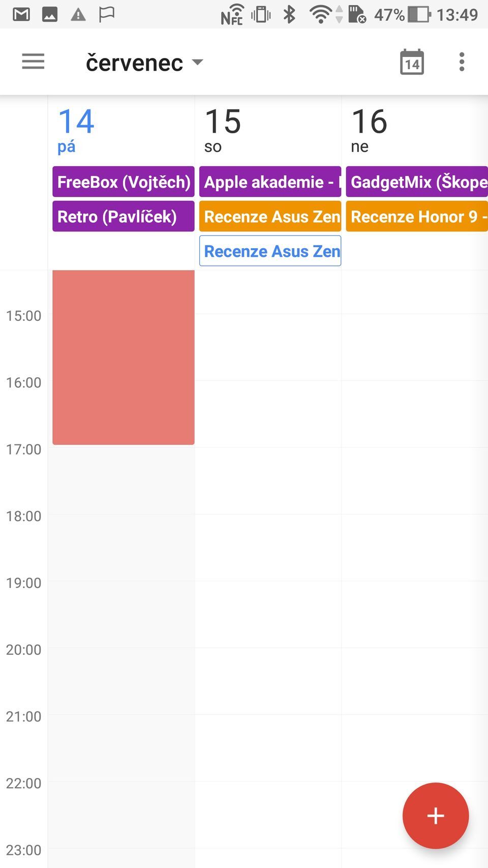Open the navigation drawer menu
Screen dimensions: 488x868
point(33,62)
